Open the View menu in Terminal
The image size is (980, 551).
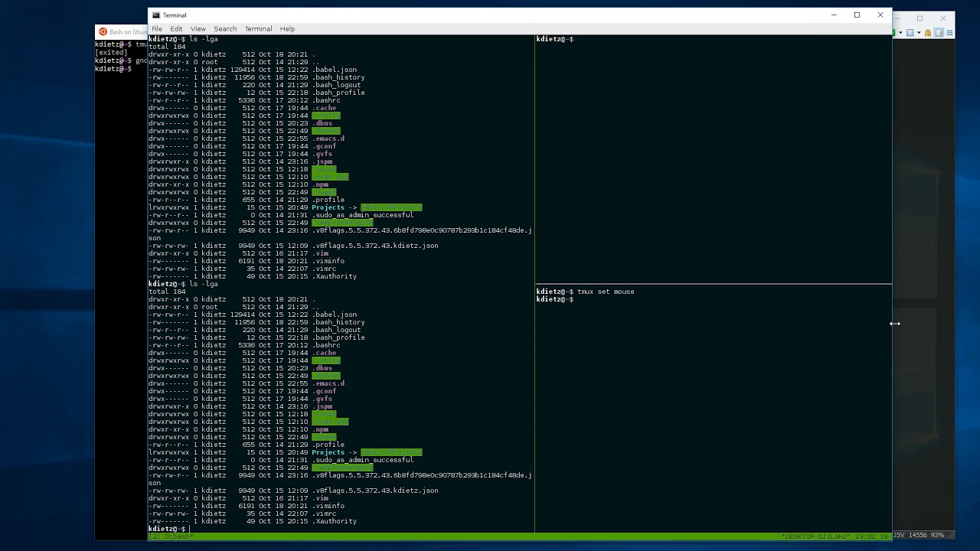coord(198,28)
